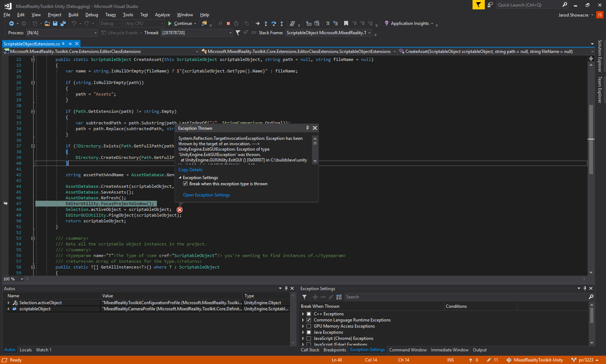Screen dimensions: 606x364
Task: Click the Open Exception Settings link
Action: [206, 195]
